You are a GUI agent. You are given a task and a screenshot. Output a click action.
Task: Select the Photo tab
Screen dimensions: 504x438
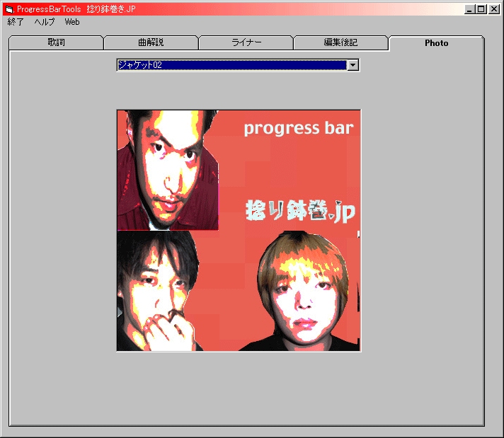436,43
